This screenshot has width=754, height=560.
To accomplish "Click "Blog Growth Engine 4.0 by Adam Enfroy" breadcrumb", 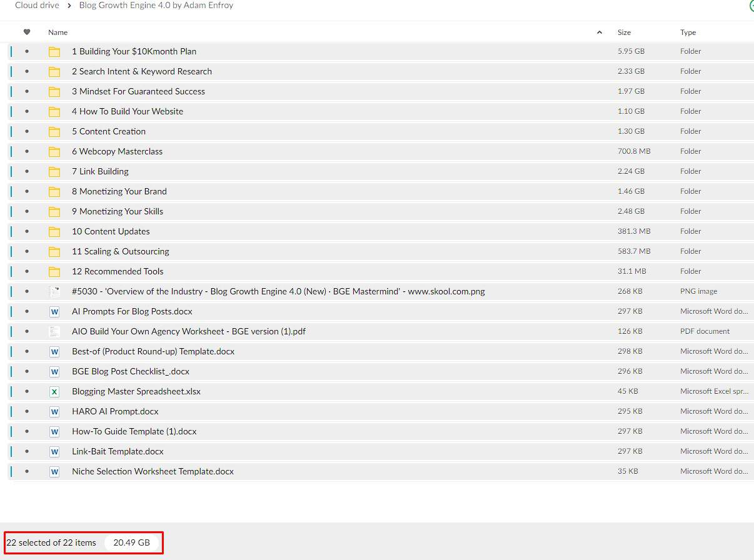I will (156, 5).
